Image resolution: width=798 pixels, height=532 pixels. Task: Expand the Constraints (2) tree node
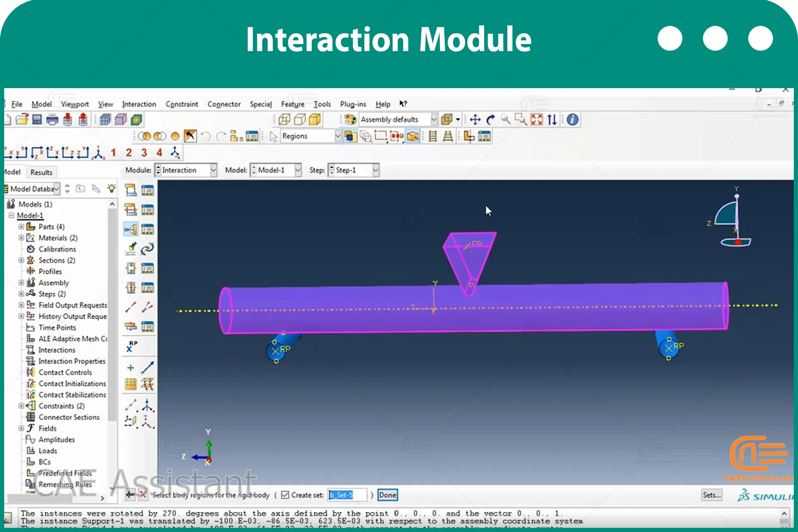pos(21,406)
